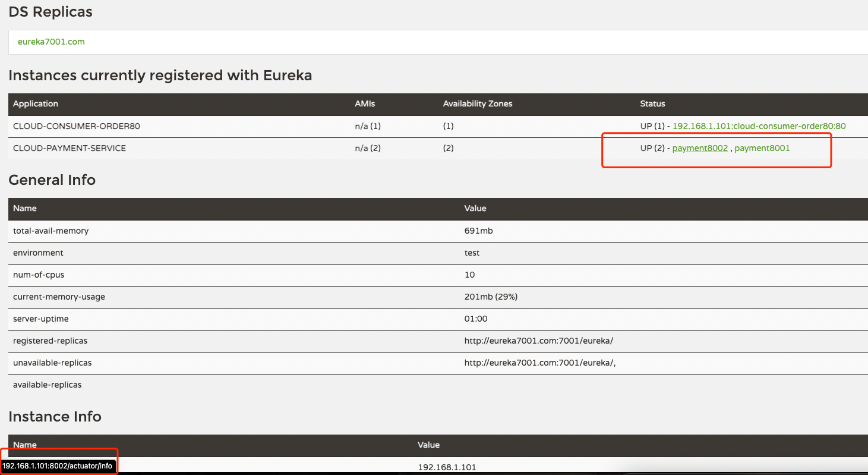Viewport: 868px width, 475px height.
Task: Click the total-avail-memory row name
Action: click(x=50, y=231)
